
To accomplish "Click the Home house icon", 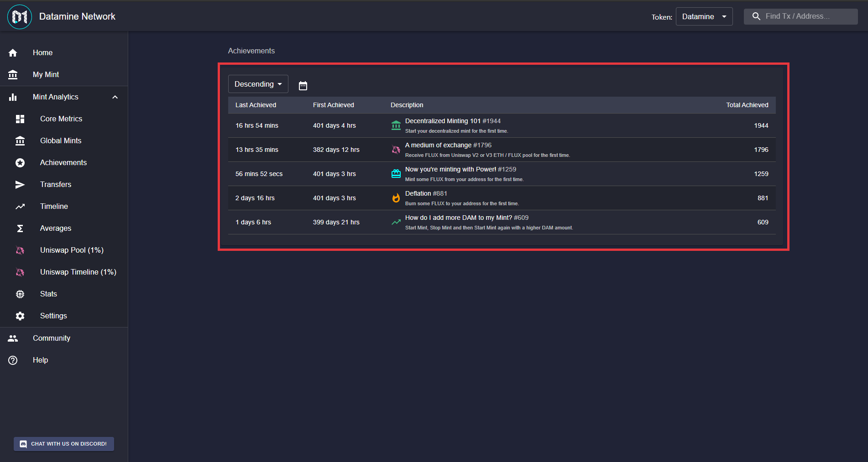I will [13, 53].
